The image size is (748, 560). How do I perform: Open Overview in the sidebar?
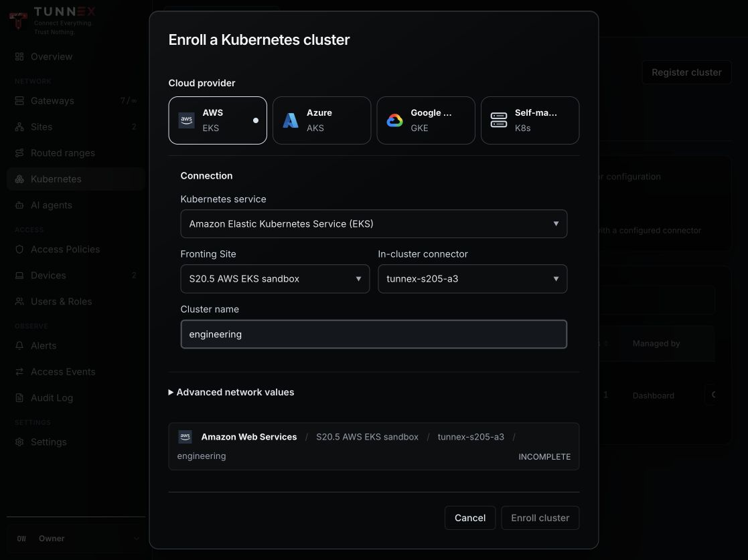tap(76, 57)
